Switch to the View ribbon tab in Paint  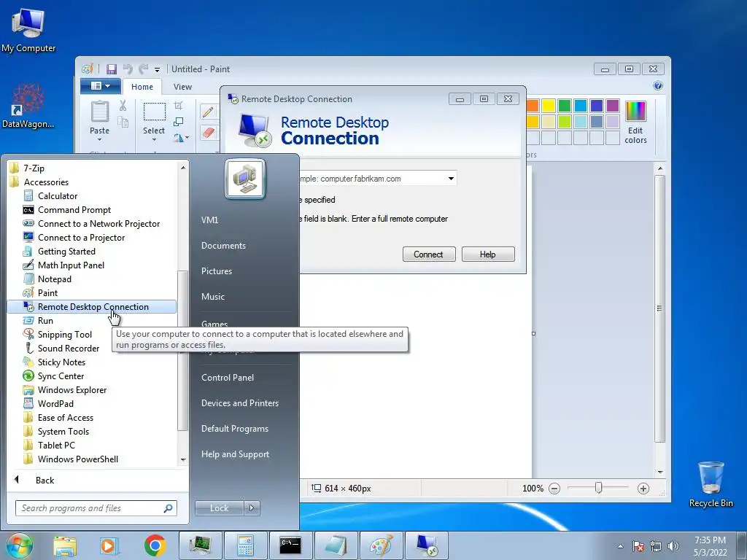182,87
